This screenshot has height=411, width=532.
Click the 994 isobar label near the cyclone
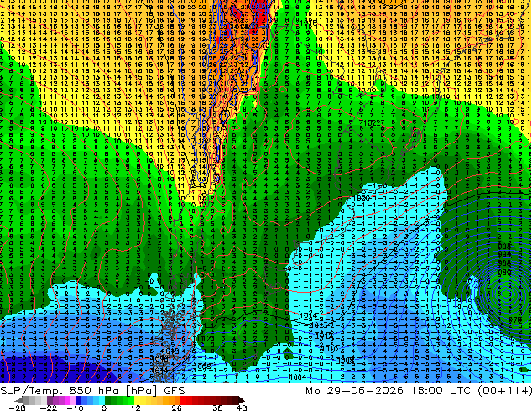pos(504,254)
